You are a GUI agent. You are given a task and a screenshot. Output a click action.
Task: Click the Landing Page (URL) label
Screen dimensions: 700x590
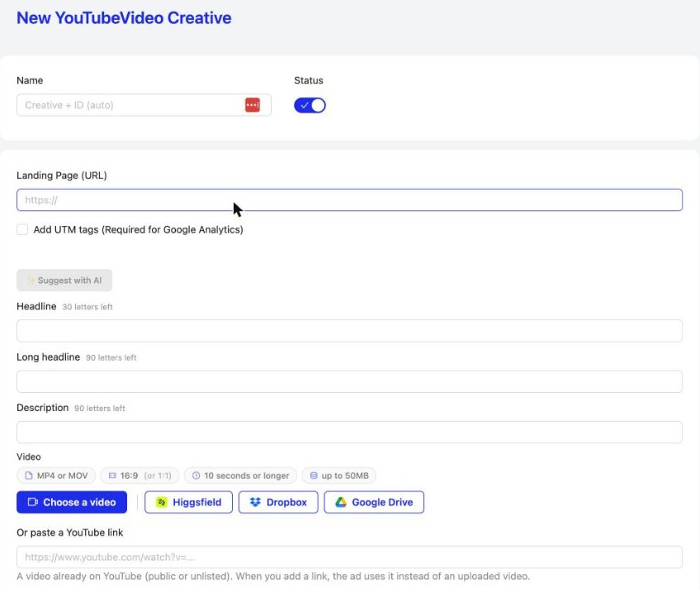(62, 176)
